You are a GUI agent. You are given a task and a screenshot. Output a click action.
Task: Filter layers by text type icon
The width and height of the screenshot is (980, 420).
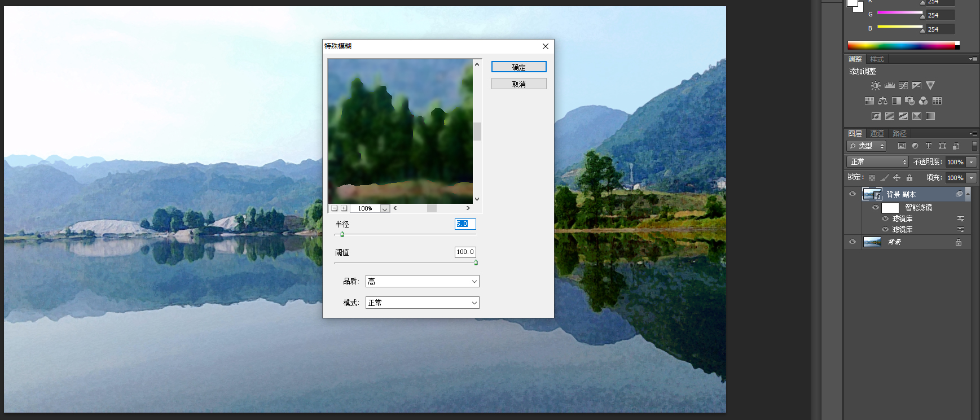pos(929,146)
